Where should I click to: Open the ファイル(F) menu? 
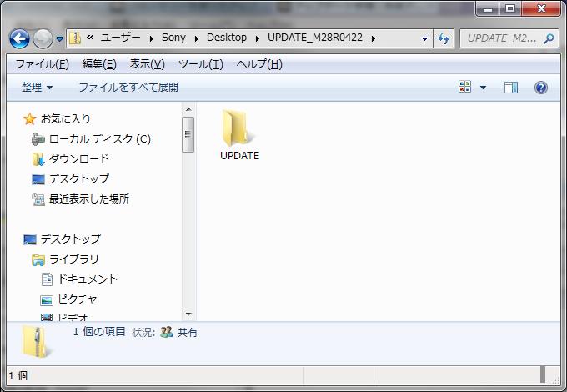point(42,64)
